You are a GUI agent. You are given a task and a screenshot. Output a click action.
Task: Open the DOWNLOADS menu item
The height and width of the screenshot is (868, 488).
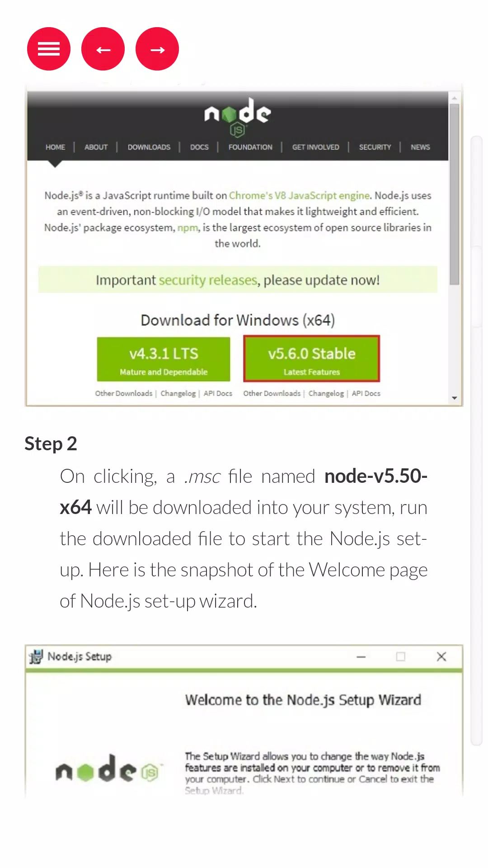(149, 147)
